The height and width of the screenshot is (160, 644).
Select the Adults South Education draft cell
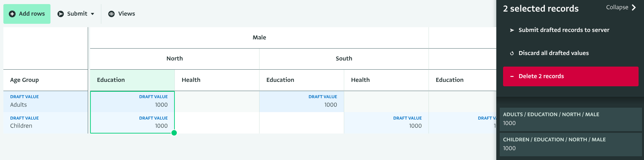(302, 102)
